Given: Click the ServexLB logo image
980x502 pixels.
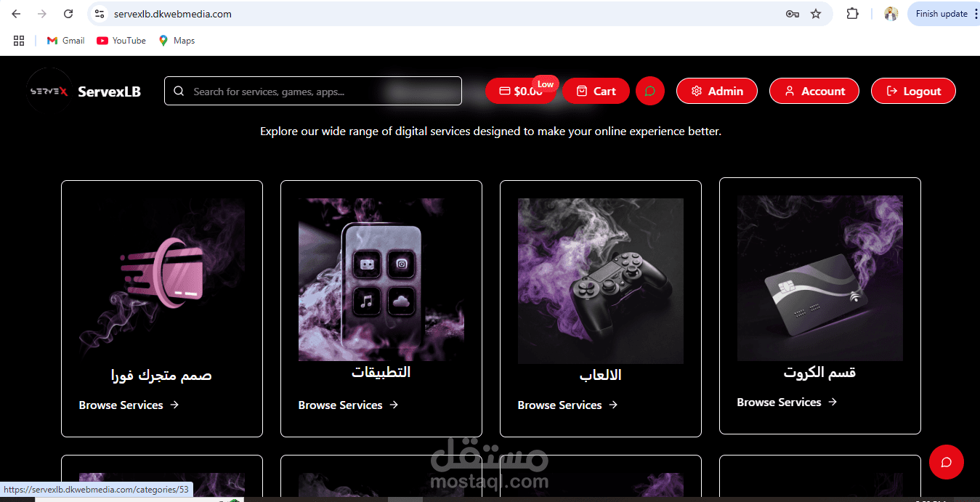Looking at the screenshot, I should click(x=49, y=91).
